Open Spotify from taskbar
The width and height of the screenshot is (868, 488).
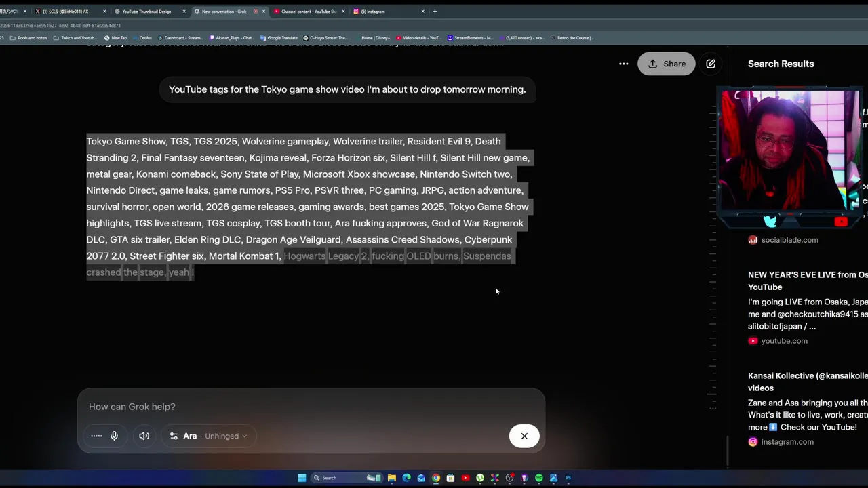point(539,478)
